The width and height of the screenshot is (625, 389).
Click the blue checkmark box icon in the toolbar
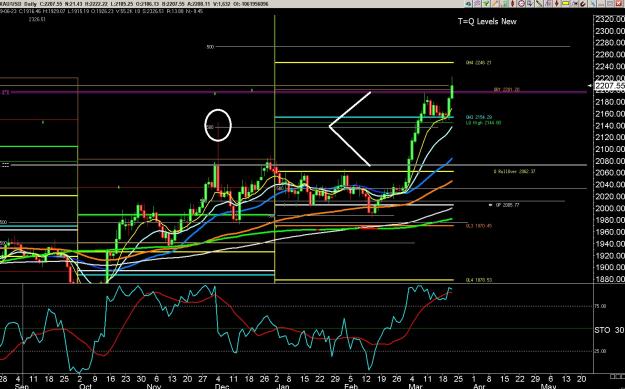point(530,4)
